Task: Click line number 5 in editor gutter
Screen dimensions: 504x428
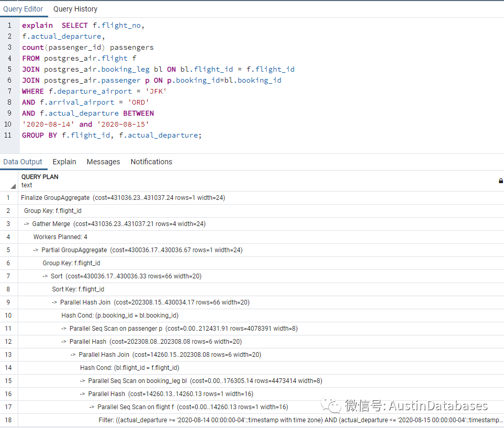Action: 9,70
